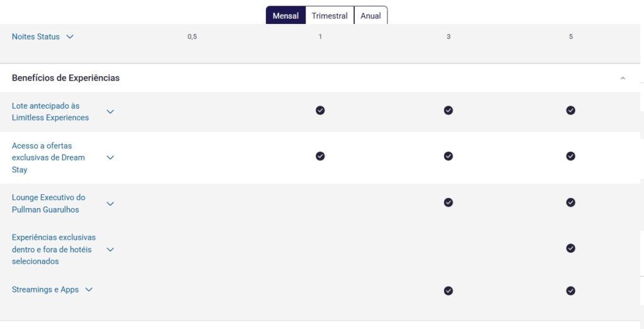Click checkmark for Lote antecipado under 1-night plan
The height and width of the screenshot is (329, 644).
[320, 110]
